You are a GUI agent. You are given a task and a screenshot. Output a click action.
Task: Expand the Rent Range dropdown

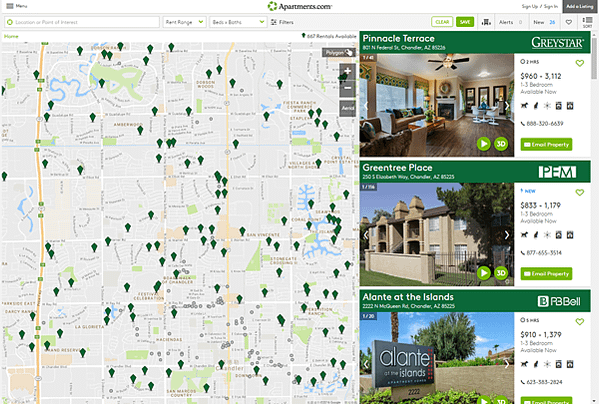pyautogui.click(x=185, y=22)
